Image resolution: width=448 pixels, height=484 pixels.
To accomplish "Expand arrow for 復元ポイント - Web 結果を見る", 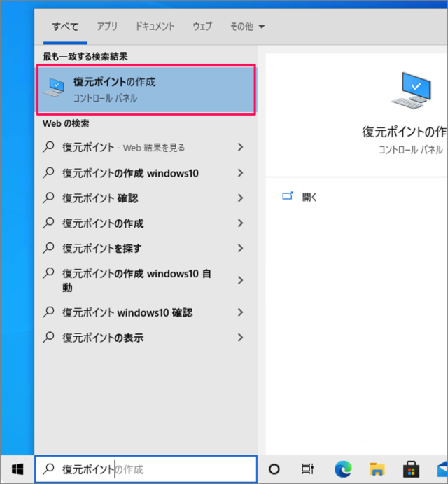I will [241, 147].
